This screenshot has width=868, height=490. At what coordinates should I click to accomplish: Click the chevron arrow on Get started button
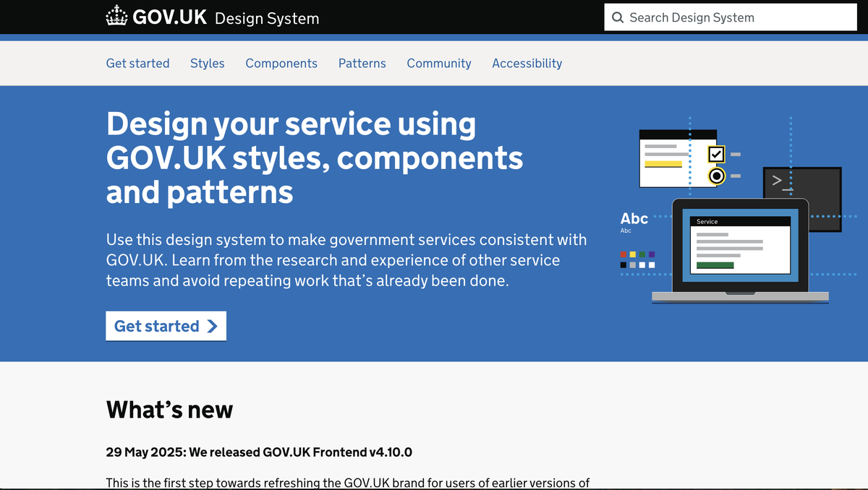(x=212, y=326)
